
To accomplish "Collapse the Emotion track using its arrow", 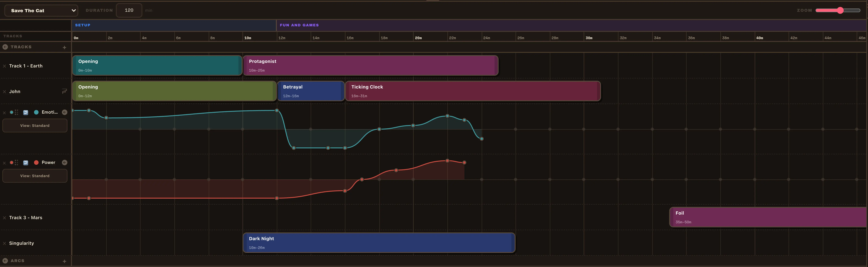I will [65, 112].
